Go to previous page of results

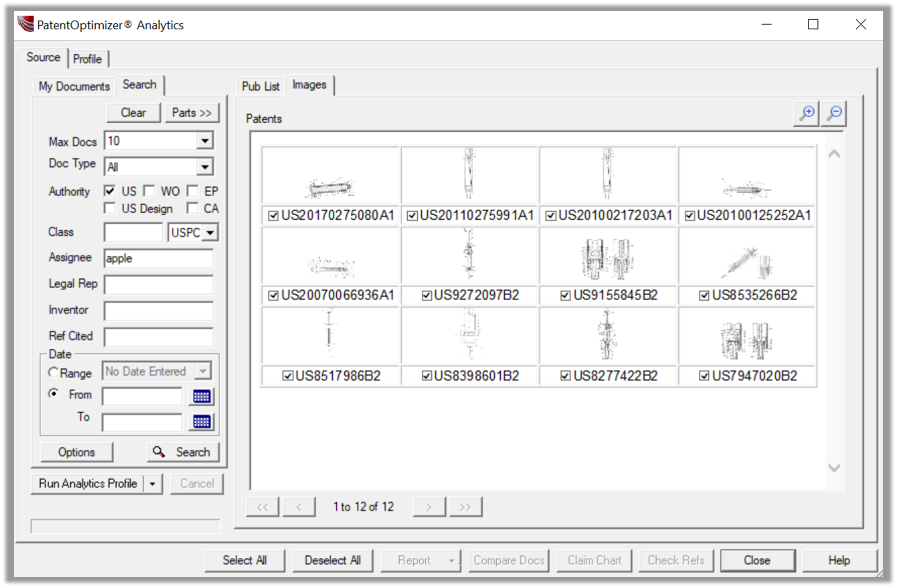299,507
